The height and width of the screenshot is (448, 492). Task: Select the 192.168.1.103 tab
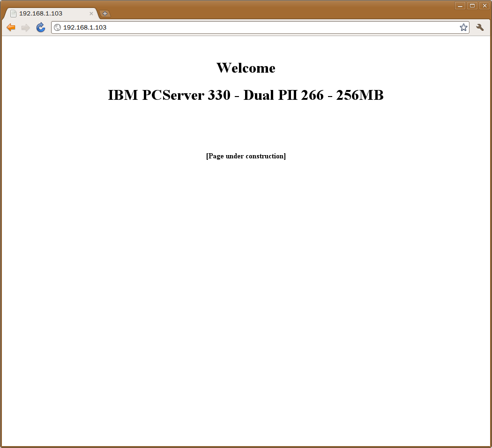(51, 14)
